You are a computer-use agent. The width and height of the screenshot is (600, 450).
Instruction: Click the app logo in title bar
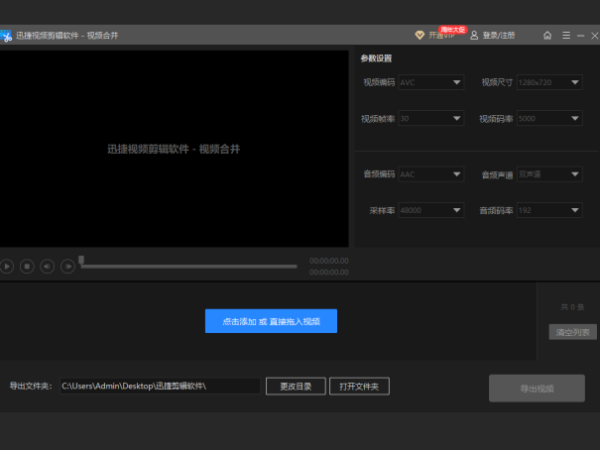coord(6,36)
